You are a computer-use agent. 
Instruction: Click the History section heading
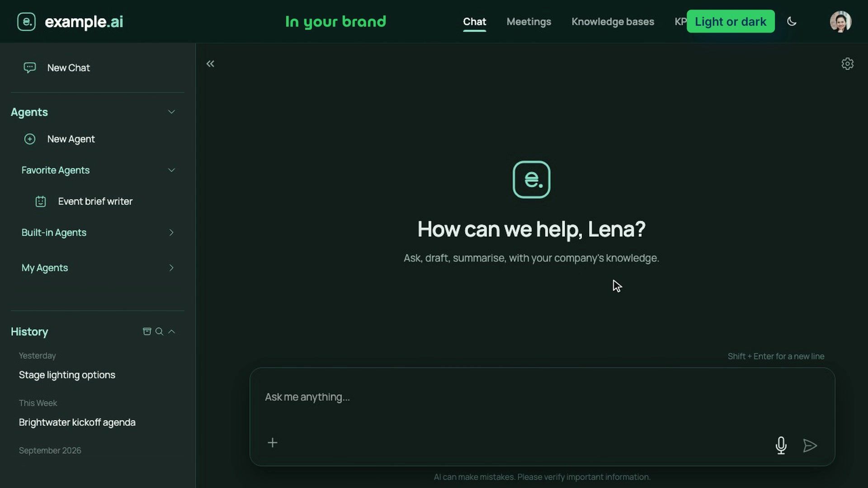(x=29, y=332)
